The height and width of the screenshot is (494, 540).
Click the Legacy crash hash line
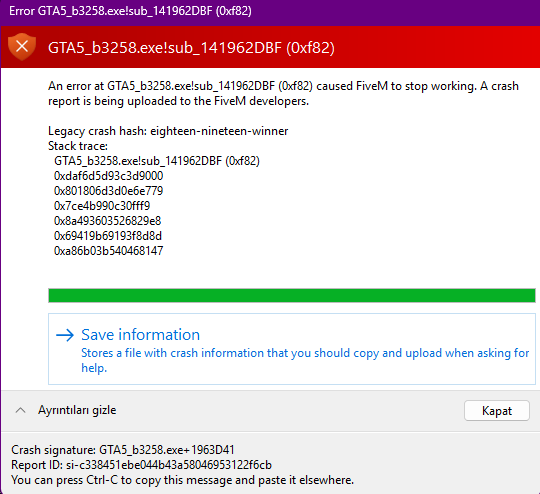pyautogui.click(x=168, y=131)
